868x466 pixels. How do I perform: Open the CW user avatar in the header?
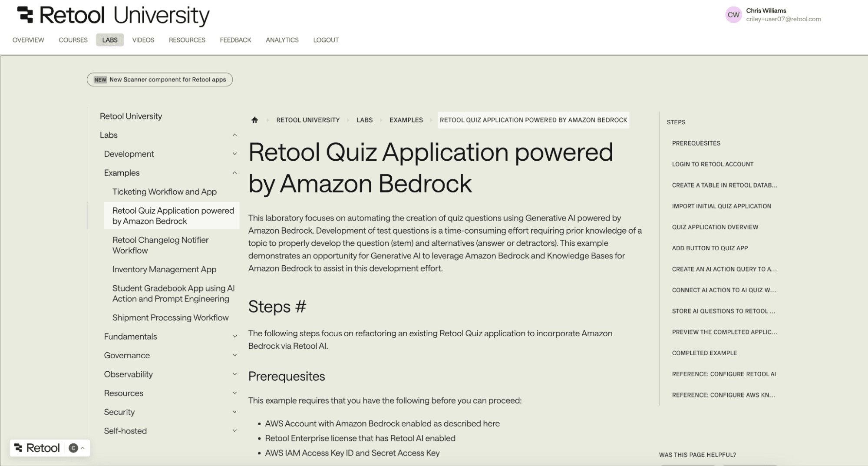[733, 14]
